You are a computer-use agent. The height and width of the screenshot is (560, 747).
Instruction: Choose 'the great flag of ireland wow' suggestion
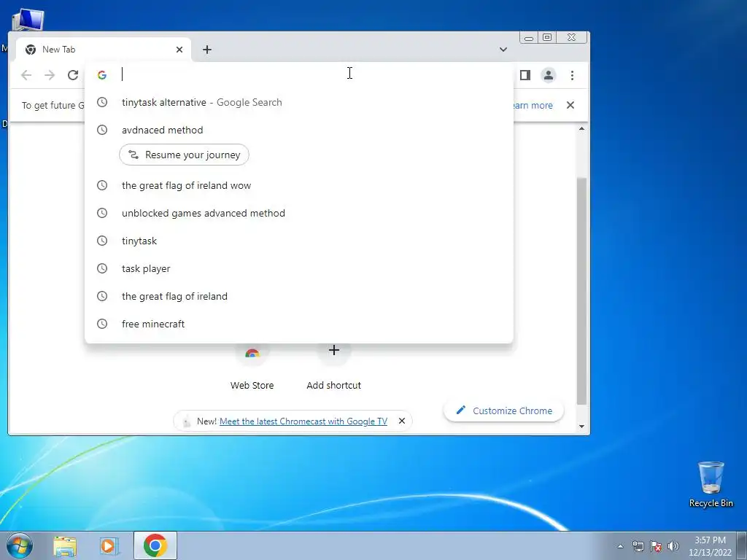(x=298, y=185)
